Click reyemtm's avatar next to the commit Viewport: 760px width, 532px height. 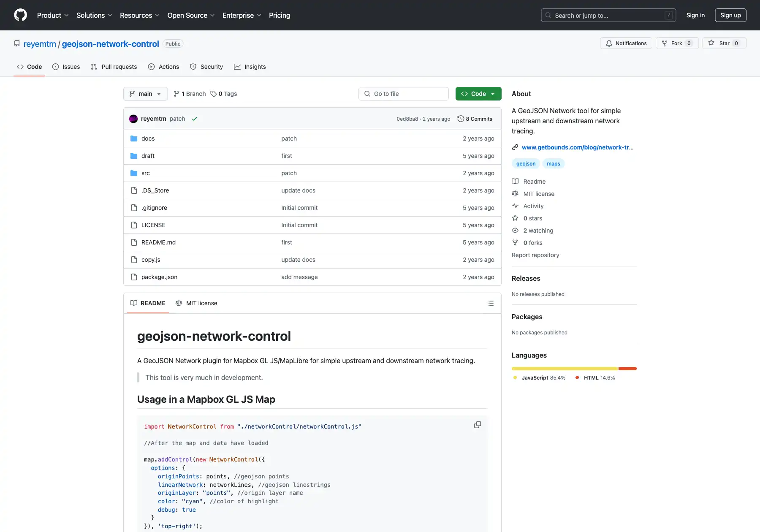(133, 119)
